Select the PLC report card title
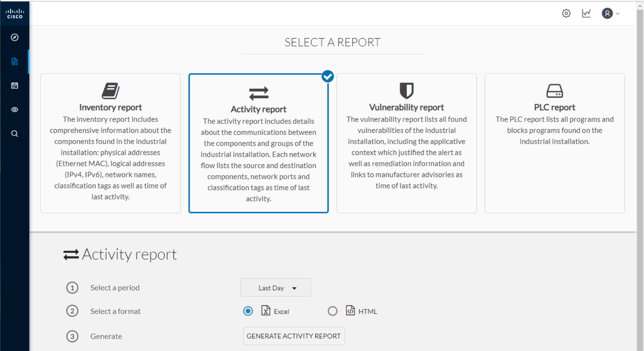 click(x=555, y=107)
